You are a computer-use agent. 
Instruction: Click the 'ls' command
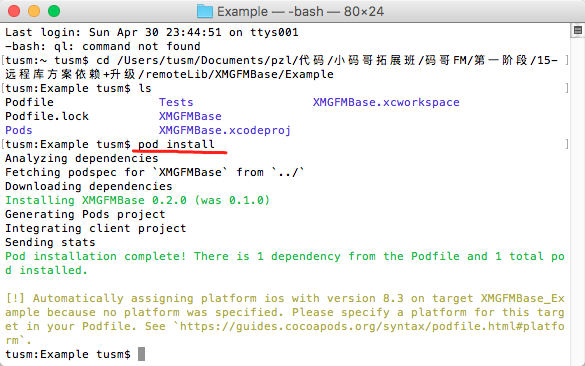(x=145, y=88)
